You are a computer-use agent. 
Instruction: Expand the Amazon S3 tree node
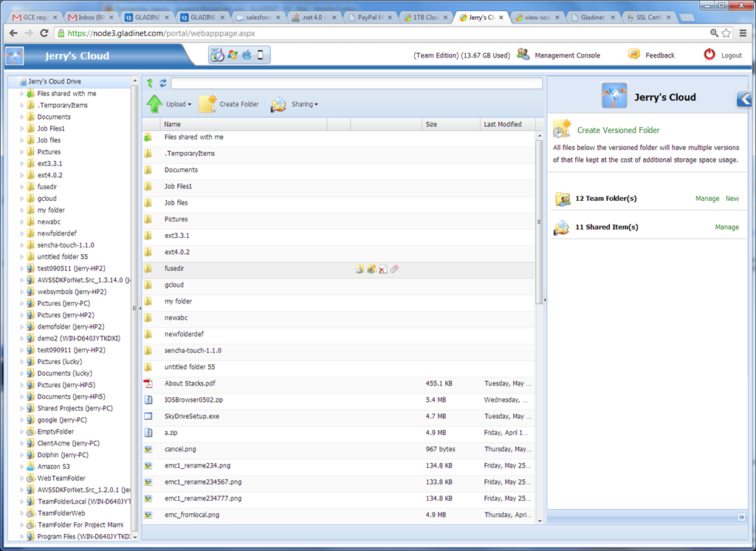(22, 467)
